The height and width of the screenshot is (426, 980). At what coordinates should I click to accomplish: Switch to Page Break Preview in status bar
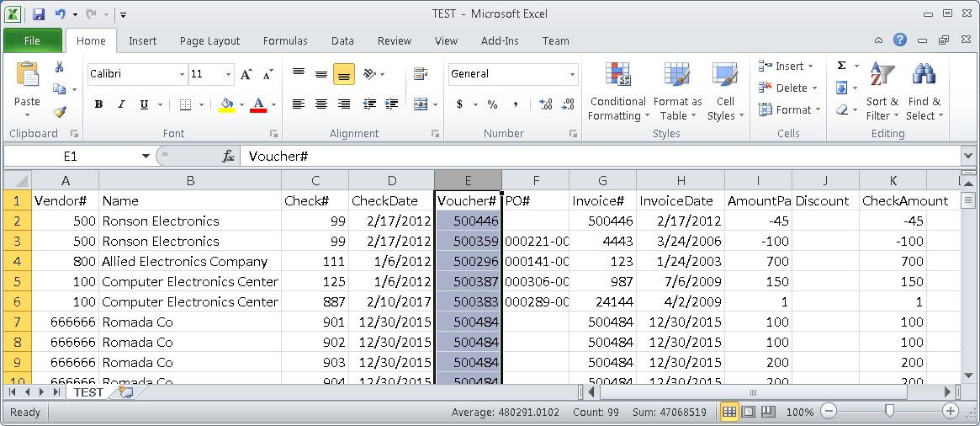(768, 412)
